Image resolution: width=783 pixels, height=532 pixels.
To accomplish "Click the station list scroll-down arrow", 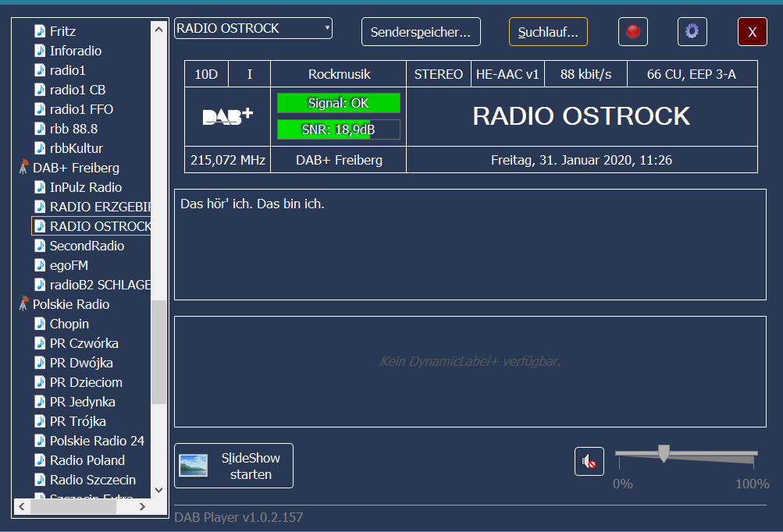I will click(x=159, y=490).
